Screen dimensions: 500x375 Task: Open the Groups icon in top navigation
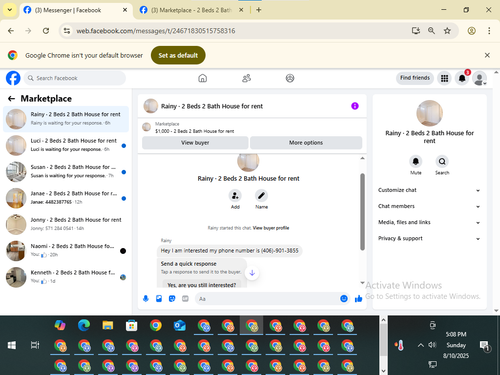290,78
